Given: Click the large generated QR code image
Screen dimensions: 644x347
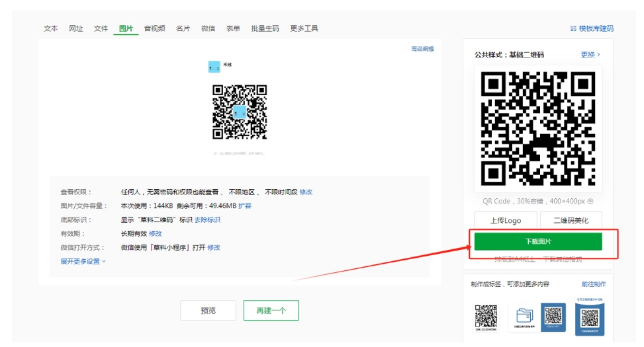Looking at the screenshot, I should click(537, 128).
